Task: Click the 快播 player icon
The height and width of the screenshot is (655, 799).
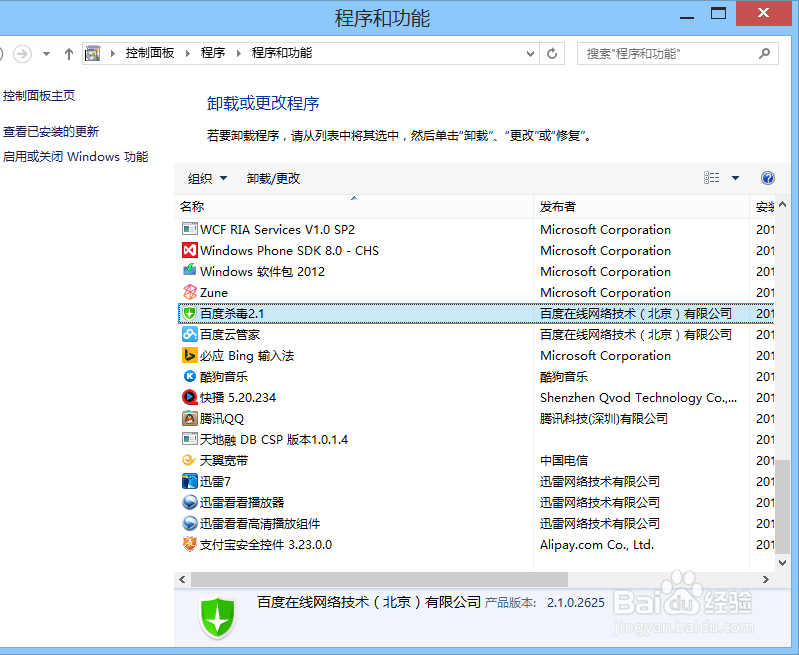Action: 190,397
